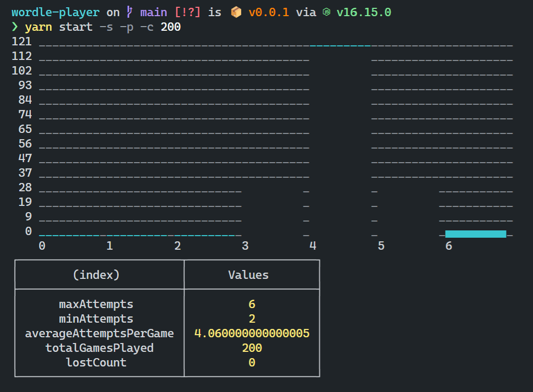Click the x-axis label 5

(381, 246)
